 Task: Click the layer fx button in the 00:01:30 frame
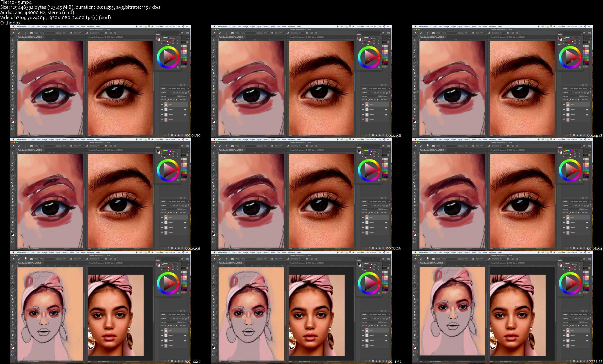coord(169,135)
